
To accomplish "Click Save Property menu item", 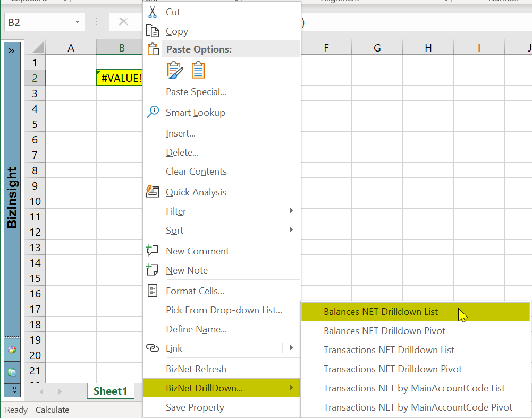I will (x=222, y=407).
